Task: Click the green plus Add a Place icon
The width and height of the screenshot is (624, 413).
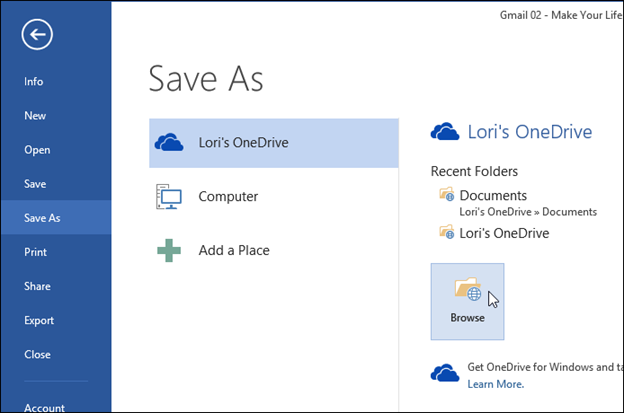Action: [169, 250]
